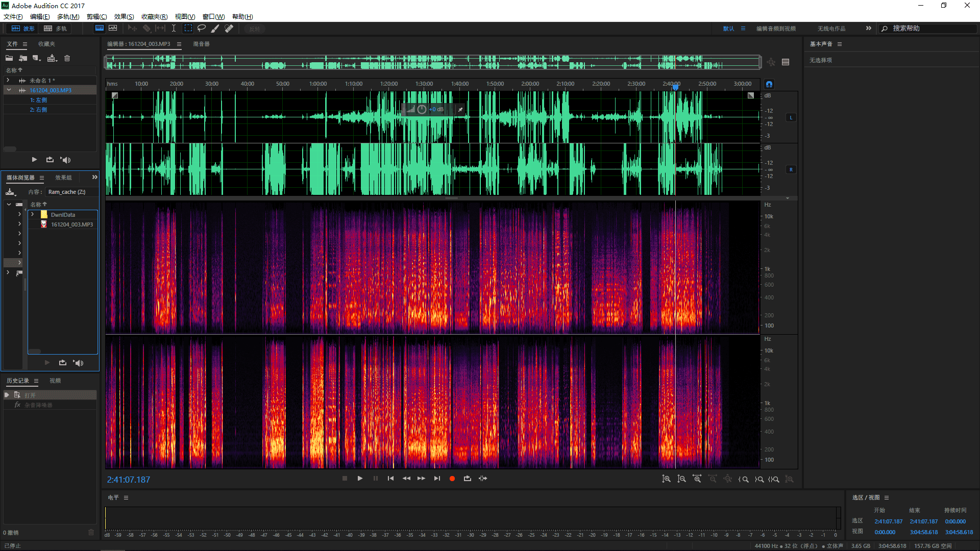Show more workspaces with double arrow
The image size is (980, 551).
tap(868, 29)
